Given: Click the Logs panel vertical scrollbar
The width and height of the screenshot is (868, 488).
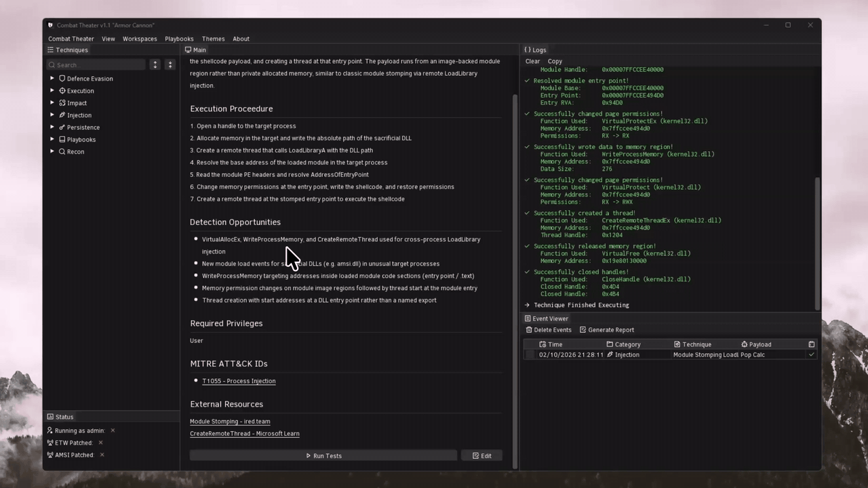Looking at the screenshot, I should click(x=817, y=243).
